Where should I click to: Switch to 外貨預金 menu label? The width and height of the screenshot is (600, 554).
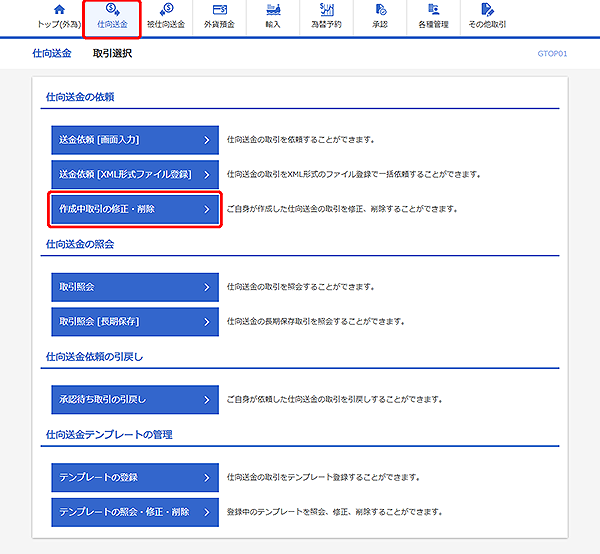219,24
